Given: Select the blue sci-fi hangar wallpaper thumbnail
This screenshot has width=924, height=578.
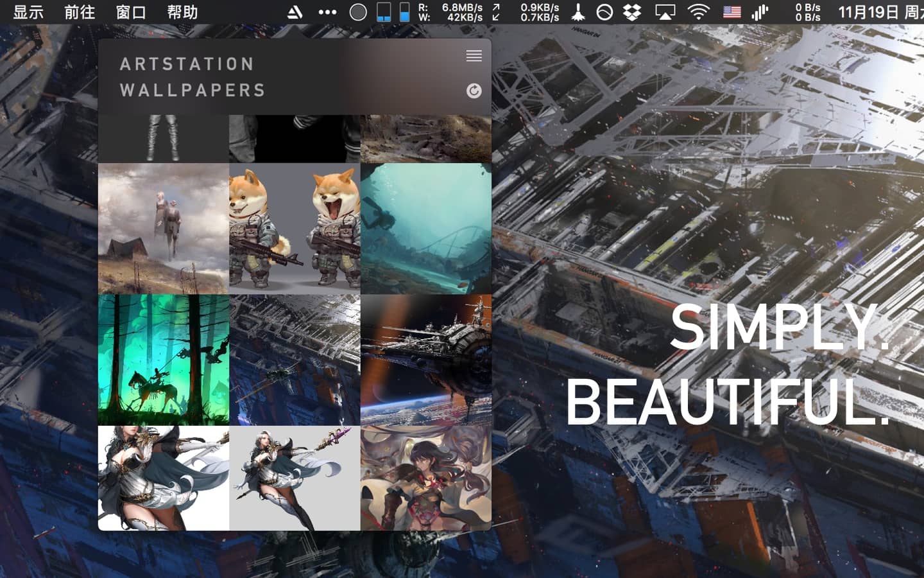Looking at the screenshot, I should pos(295,360).
